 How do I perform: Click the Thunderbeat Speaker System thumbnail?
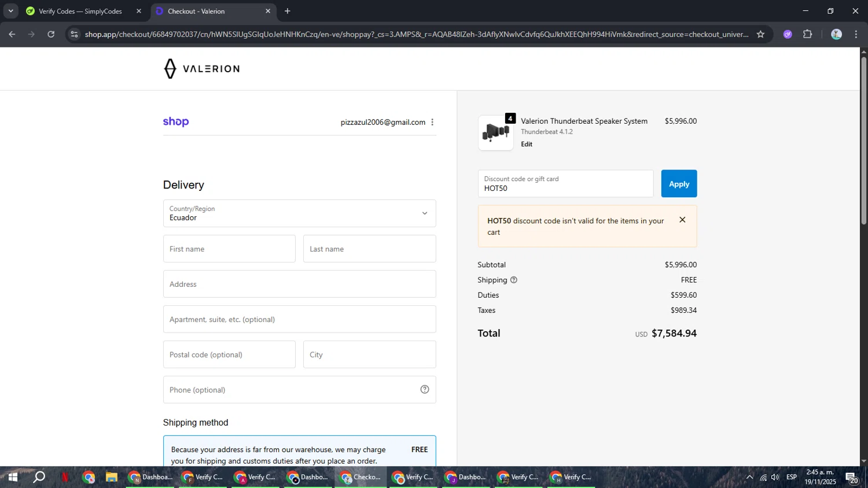[495, 132]
